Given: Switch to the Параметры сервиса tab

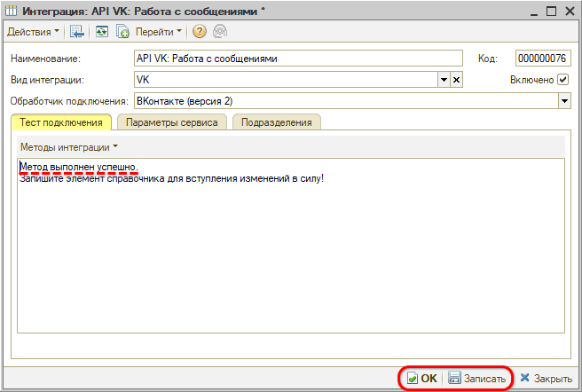Looking at the screenshot, I should [171, 122].
